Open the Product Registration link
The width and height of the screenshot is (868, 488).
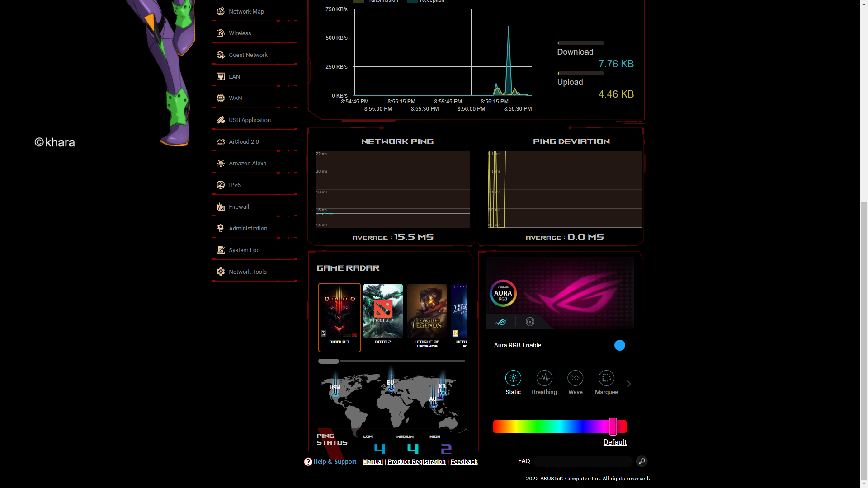coord(416,461)
